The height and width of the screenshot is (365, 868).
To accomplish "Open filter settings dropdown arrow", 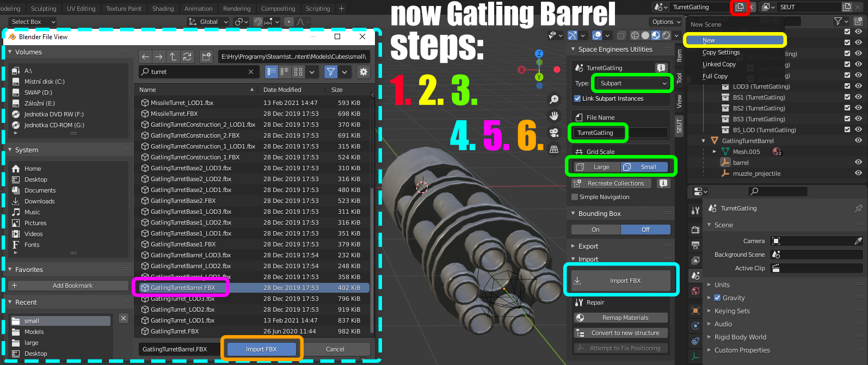I will pyautogui.click(x=345, y=72).
